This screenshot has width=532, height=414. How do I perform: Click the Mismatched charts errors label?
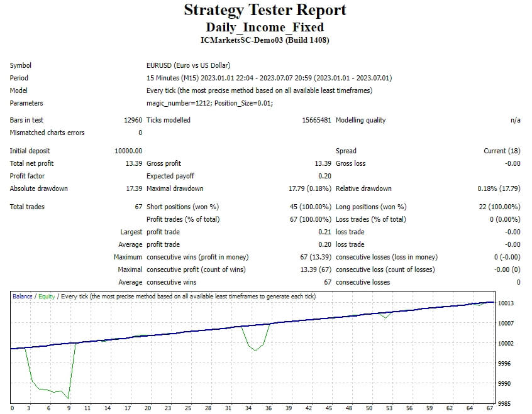47,133
